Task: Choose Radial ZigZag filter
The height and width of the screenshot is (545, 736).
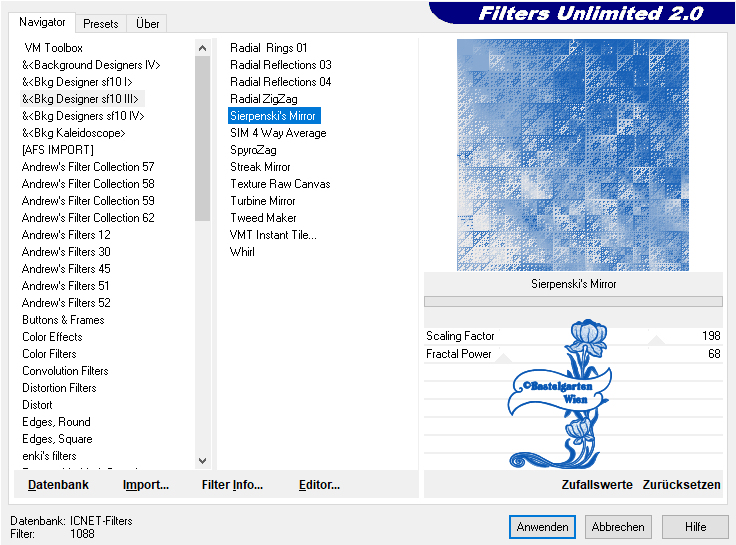Action: (264, 99)
